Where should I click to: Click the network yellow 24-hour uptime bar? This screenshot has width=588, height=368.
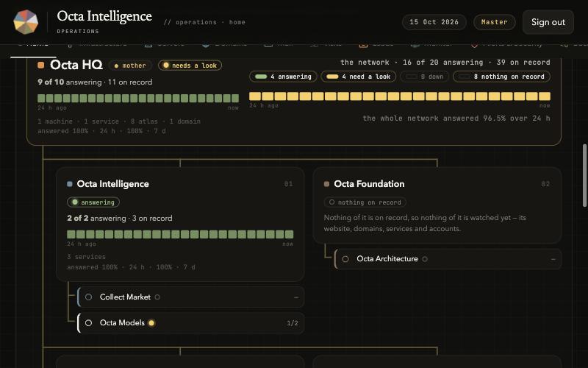400,96
